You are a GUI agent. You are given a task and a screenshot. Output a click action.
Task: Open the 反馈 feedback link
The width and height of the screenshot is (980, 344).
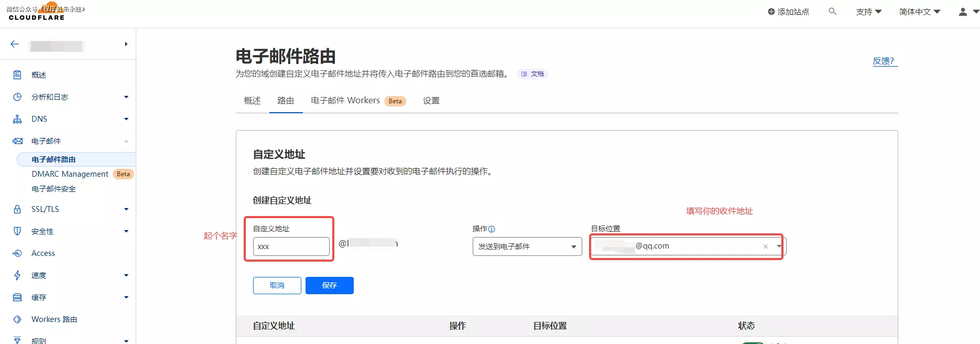pos(884,61)
